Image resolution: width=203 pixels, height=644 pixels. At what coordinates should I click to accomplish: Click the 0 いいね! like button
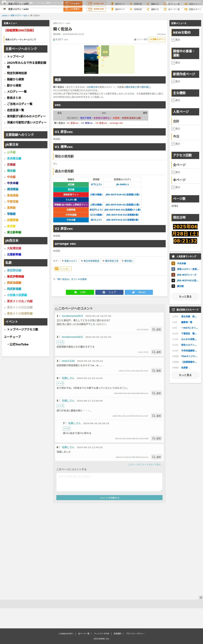point(63,269)
